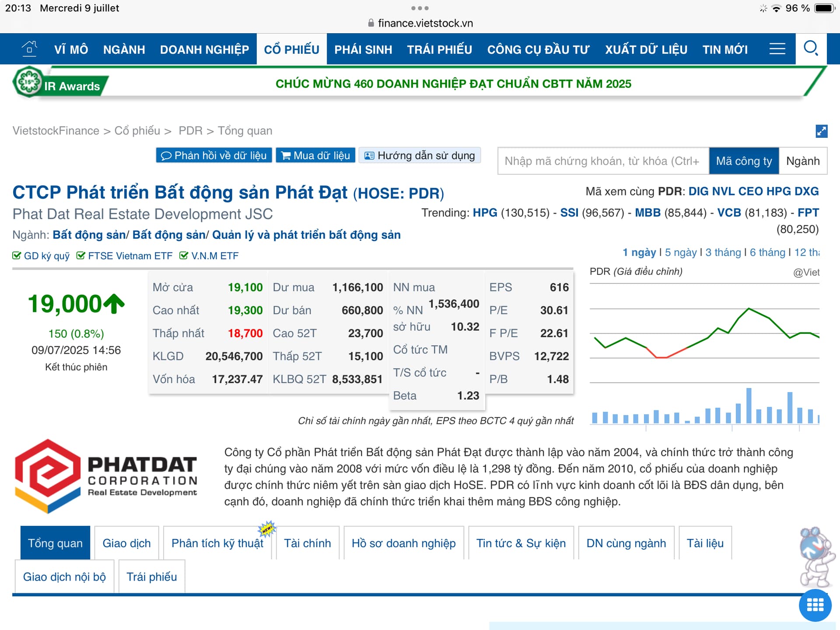
Task: Click the fullscreen expand icon
Action: (821, 131)
